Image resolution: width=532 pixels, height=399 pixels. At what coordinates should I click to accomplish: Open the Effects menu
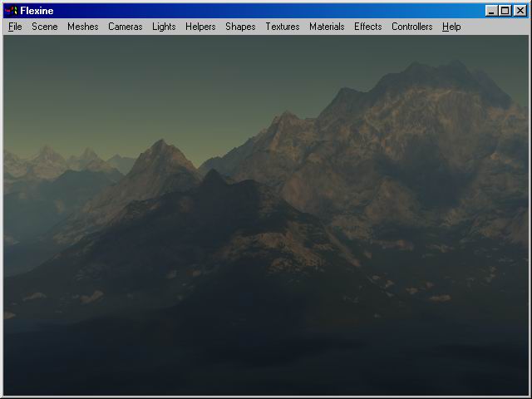click(x=367, y=27)
